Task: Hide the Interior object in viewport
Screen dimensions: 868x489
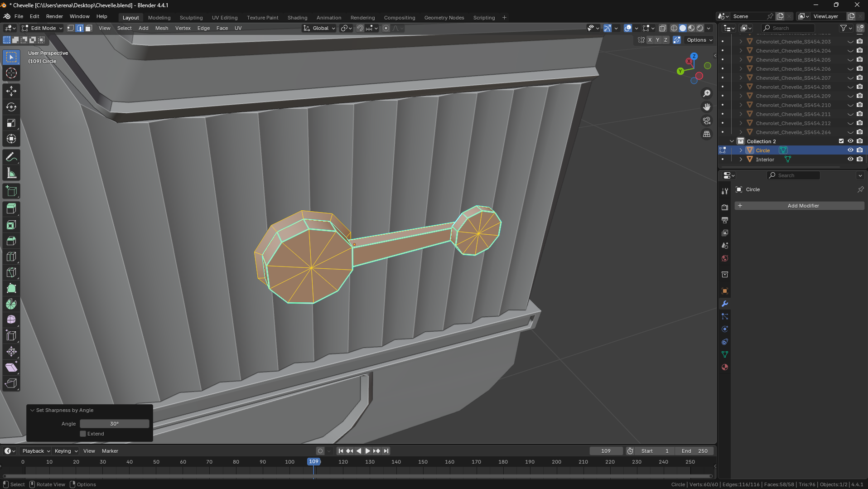Action: pyautogui.click(x=850, y=160)
